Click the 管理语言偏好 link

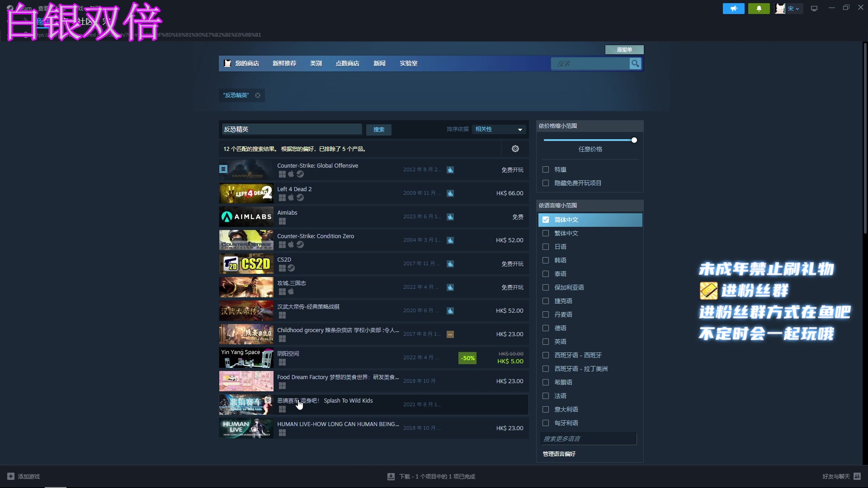pos(559,454)
